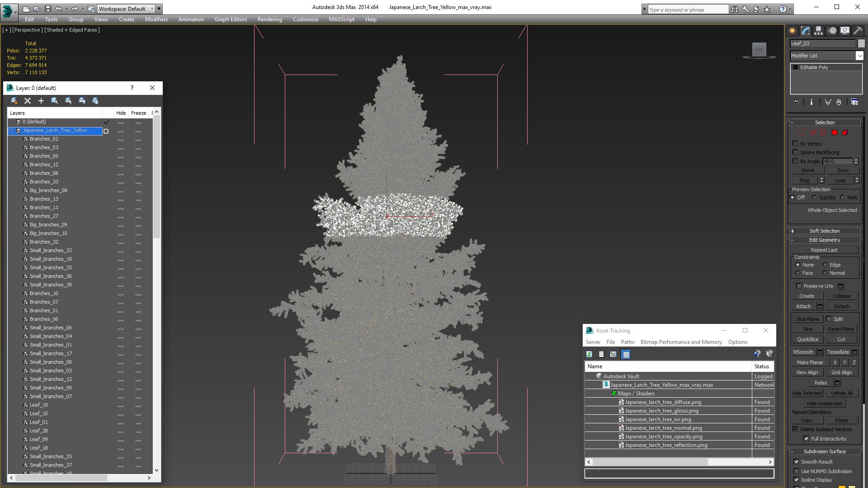Viewport: 868px width, 488px height.
Task: Enable Preserve UVs checkbox
Action: click(799, 286)
